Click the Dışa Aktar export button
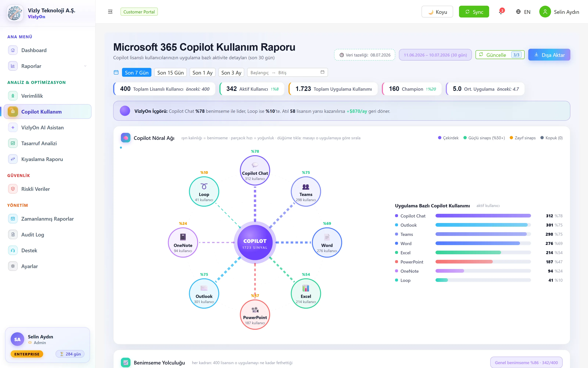The image size is (588, 368). click(549, 55)
